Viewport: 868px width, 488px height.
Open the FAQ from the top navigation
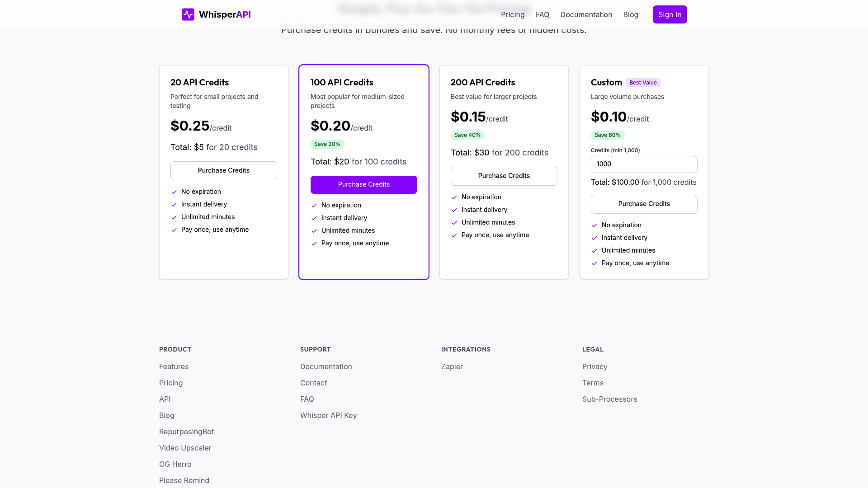(542, 14)
